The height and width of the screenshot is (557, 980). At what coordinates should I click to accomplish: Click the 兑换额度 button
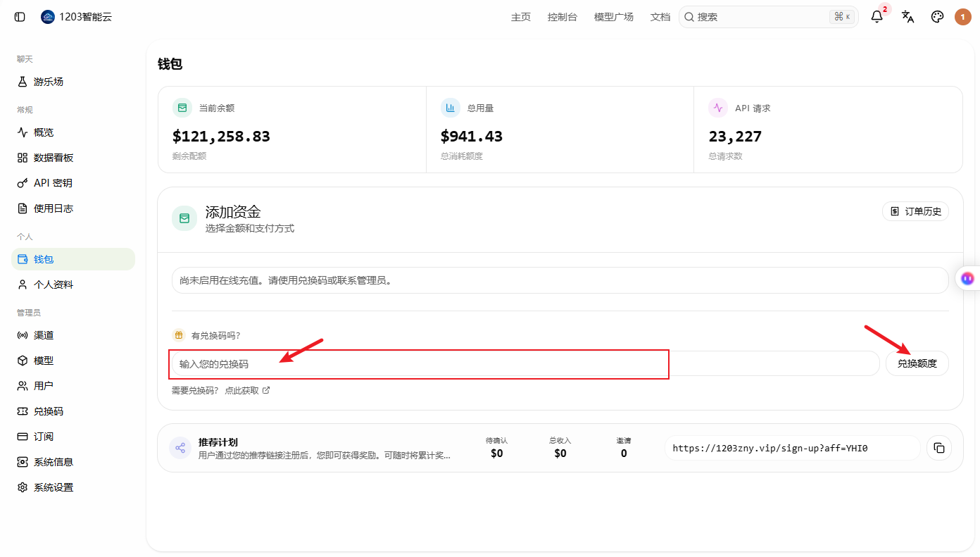[x=917, y=363]
